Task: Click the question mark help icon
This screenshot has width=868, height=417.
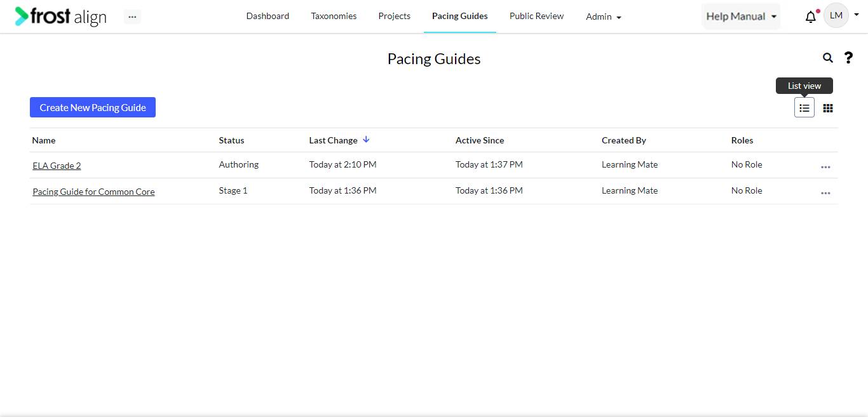Action: [848, 58]
